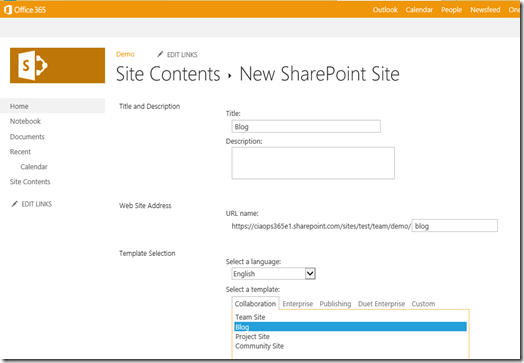Click the SharePoint site logo image
This screenshot has height=363, width=524.
tap(57, 65)
